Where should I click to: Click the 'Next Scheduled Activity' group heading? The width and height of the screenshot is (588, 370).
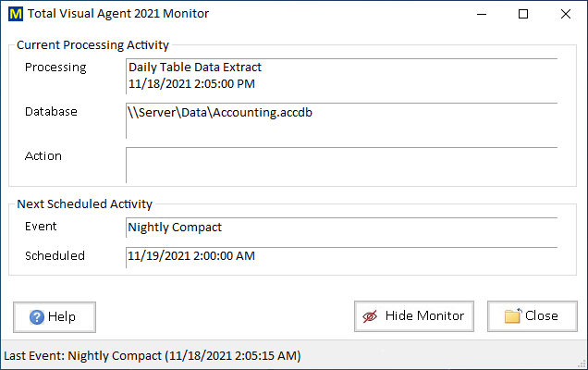pyautogui.click(x=85, y=204)
